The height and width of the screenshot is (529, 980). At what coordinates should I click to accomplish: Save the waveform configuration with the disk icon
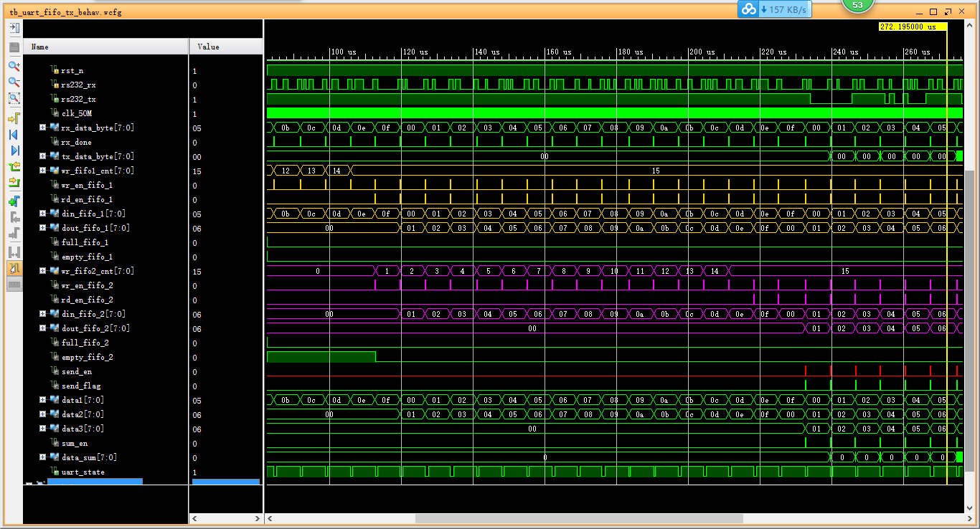[x=14, y=47]
